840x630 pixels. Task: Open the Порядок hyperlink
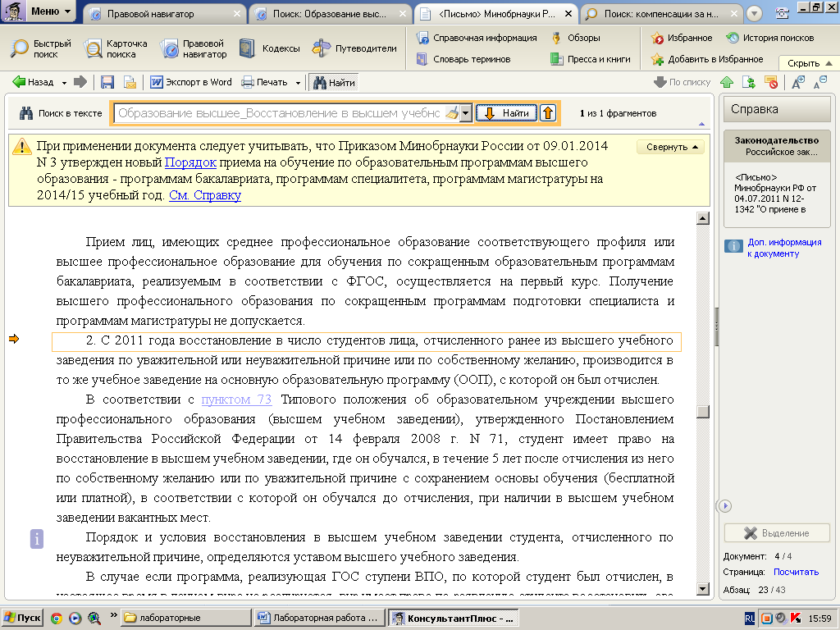pyautogui.click(x=190, y=162)
